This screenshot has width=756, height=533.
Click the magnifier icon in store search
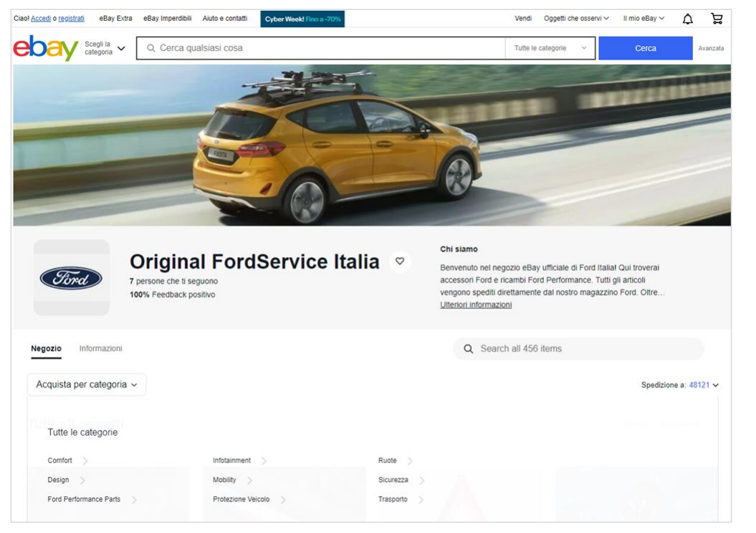coord(468,349)
